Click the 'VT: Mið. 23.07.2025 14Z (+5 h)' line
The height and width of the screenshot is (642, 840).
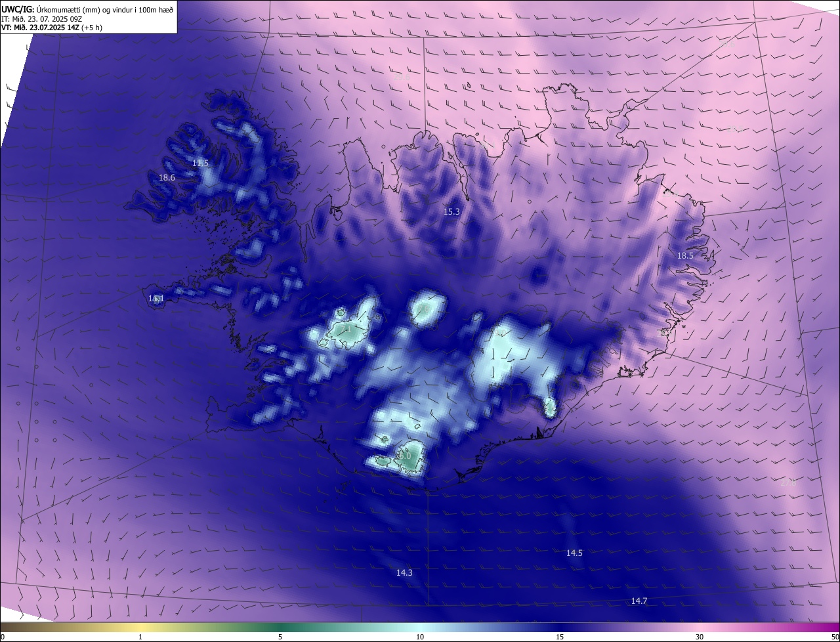52,28
